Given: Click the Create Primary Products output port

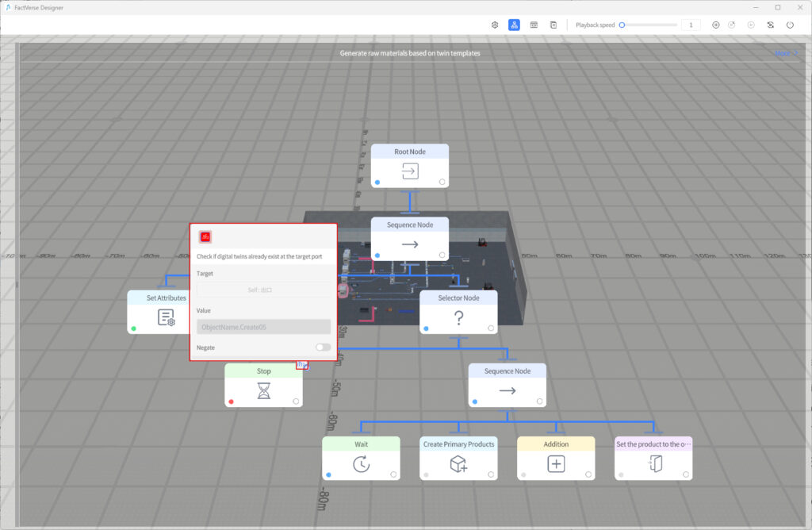Looking at the screenshot, I should click(x=490, y=474).
